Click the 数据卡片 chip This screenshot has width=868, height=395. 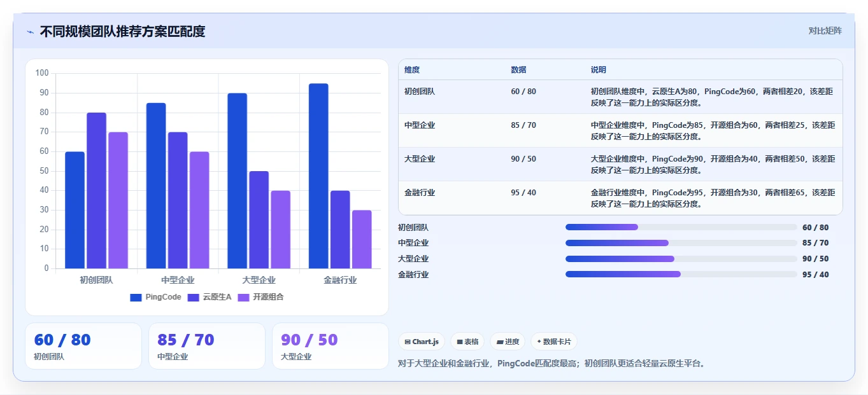pos(554,342)
